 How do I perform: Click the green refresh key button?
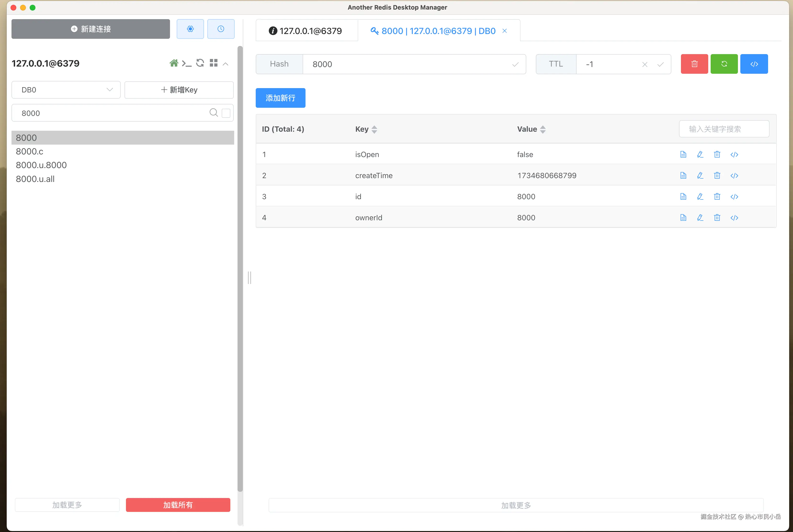click(x=724, y=64)
